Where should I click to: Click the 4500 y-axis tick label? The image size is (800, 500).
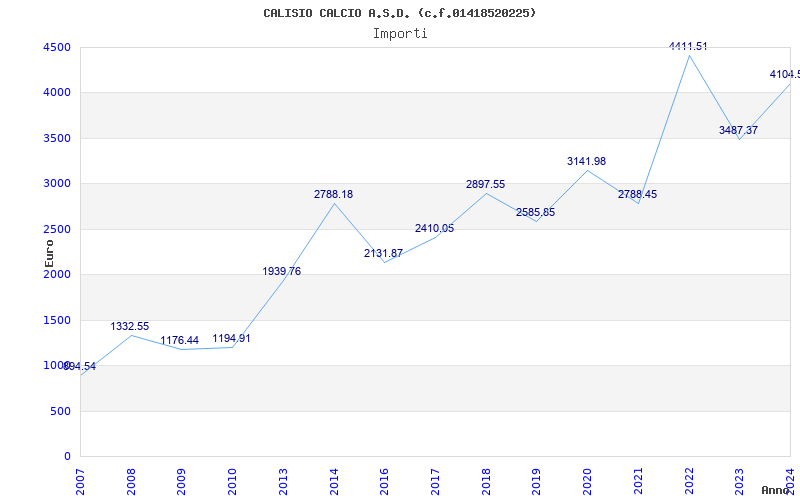coord(57,47)
